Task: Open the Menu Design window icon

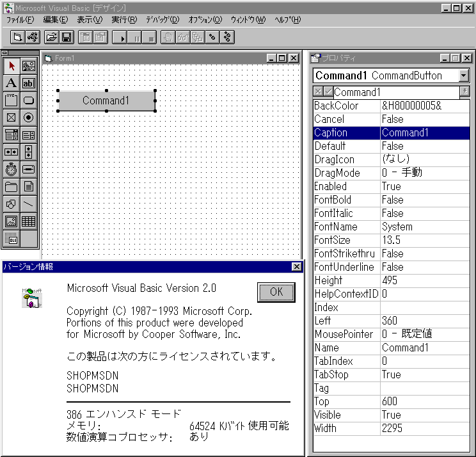Action: (x=86, y=37)
